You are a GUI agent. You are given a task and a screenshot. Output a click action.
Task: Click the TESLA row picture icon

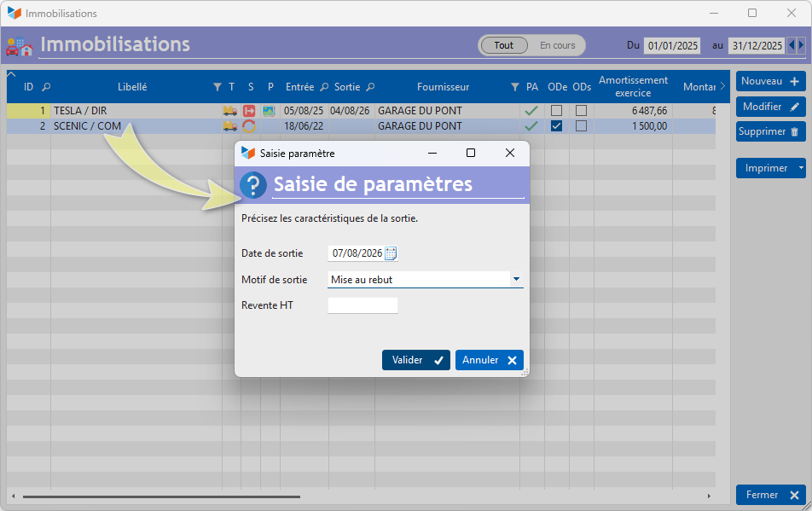pos(269,111)
